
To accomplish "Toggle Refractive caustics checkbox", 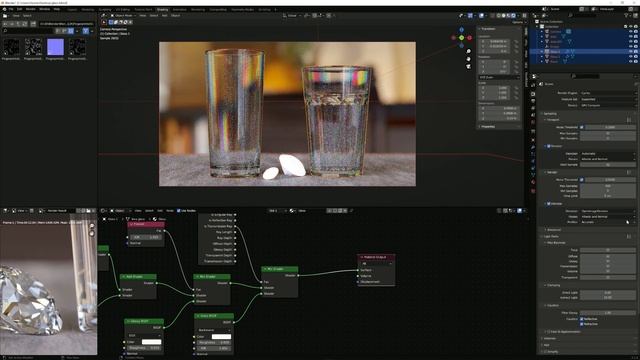I will (582, 324).
